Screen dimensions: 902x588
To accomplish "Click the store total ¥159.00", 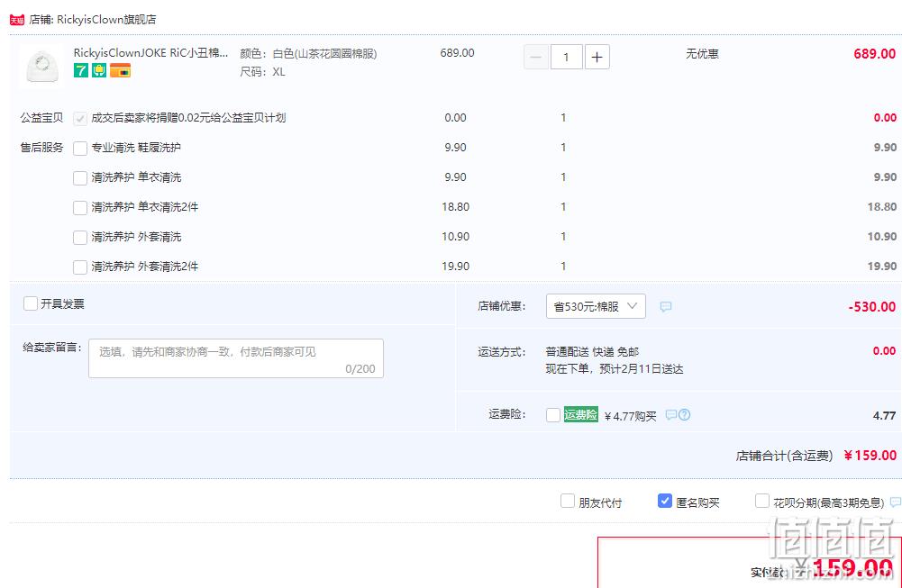I will tap(870, 456).
